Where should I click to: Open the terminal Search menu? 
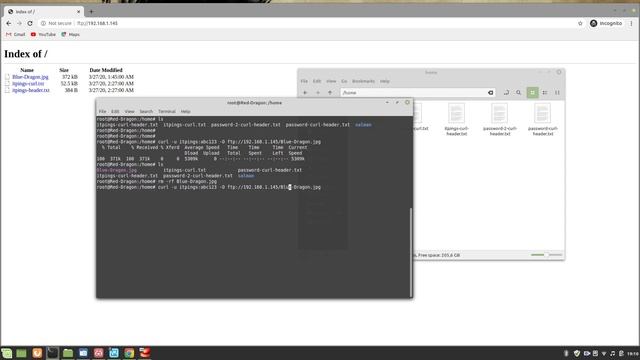(146, 111)
